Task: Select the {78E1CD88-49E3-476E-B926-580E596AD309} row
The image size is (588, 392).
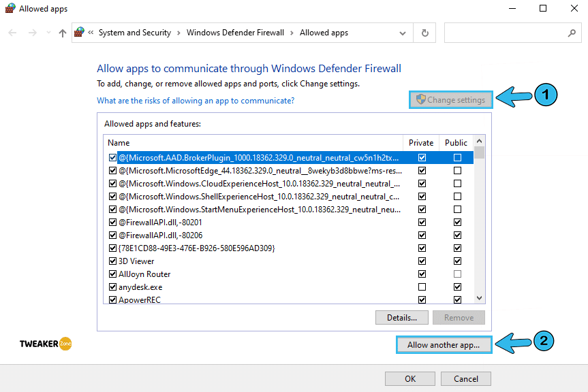Action: click(x=289, y=248)
